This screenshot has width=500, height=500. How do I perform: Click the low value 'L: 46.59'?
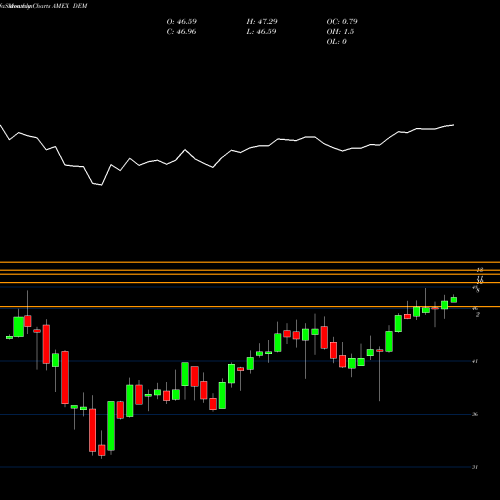(261, 32)
